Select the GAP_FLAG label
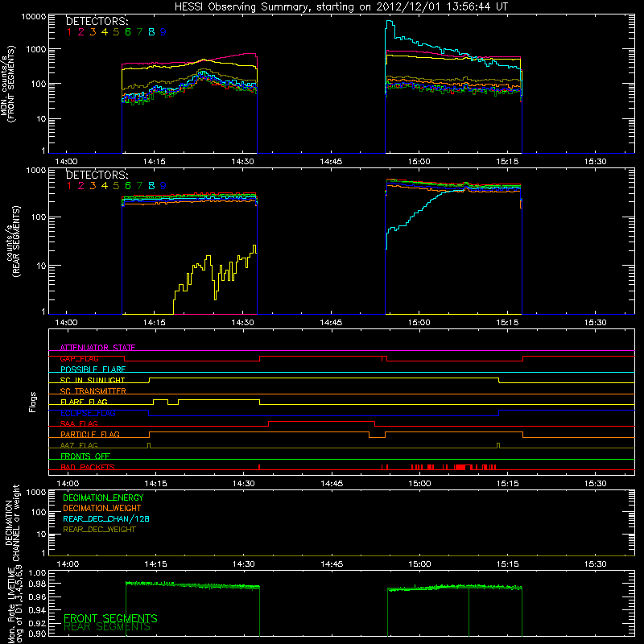 [79, 358]
